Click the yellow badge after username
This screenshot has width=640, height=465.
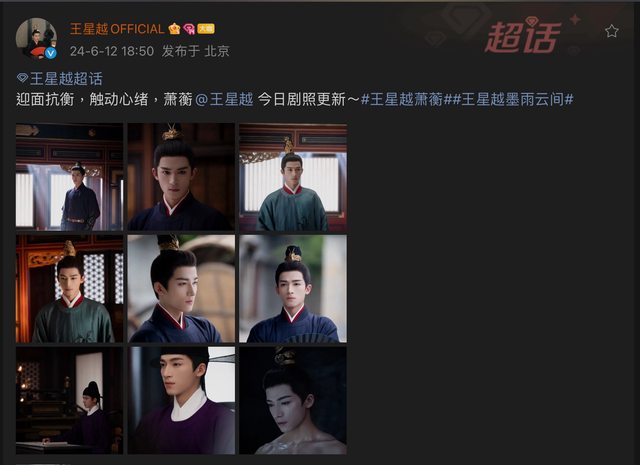point(206,29)
